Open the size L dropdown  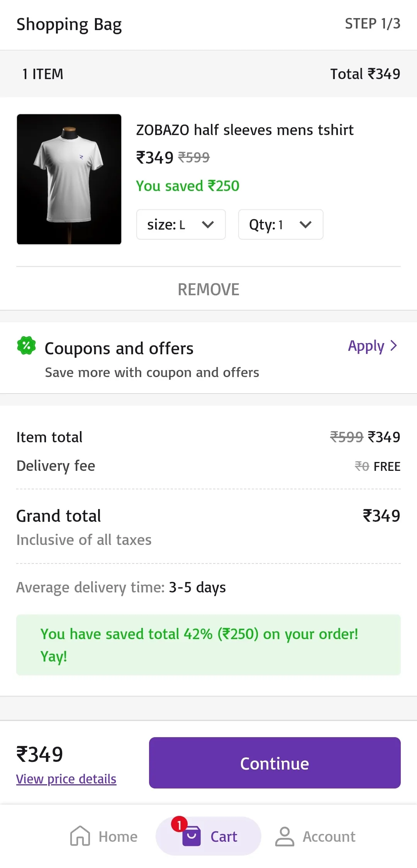click(x=181, y=225)
